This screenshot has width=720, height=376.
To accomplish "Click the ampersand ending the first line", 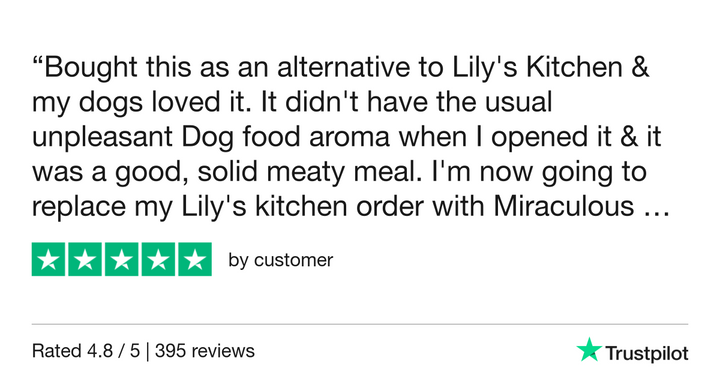I will tap(640, 67).
